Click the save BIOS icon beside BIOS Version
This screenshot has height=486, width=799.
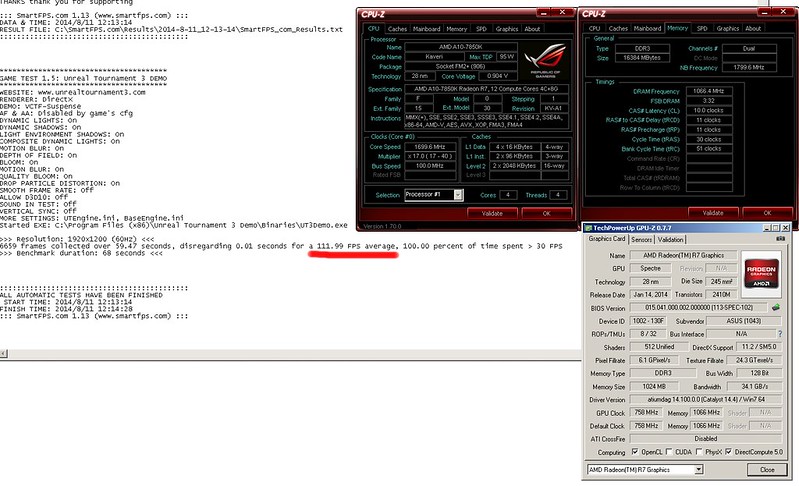(x=776, y=307)
